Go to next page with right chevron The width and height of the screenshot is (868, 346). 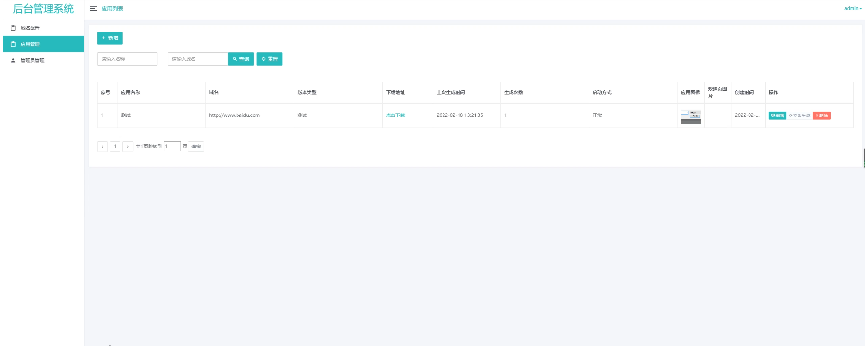(128, 147)
